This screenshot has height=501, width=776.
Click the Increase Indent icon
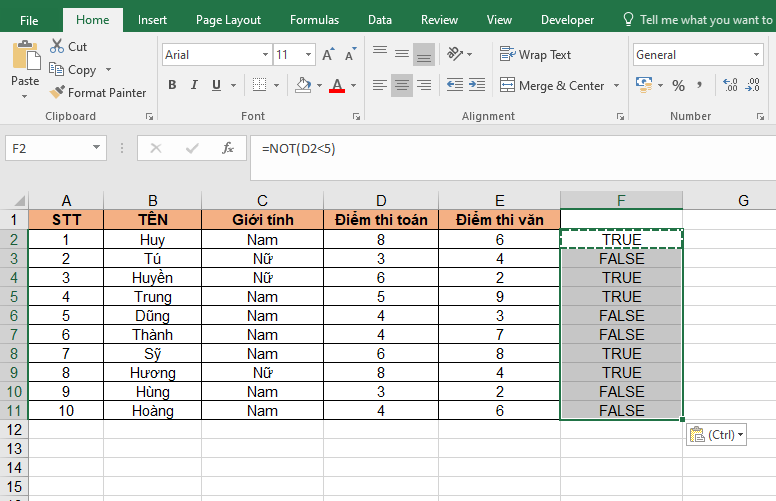(478, 86)
